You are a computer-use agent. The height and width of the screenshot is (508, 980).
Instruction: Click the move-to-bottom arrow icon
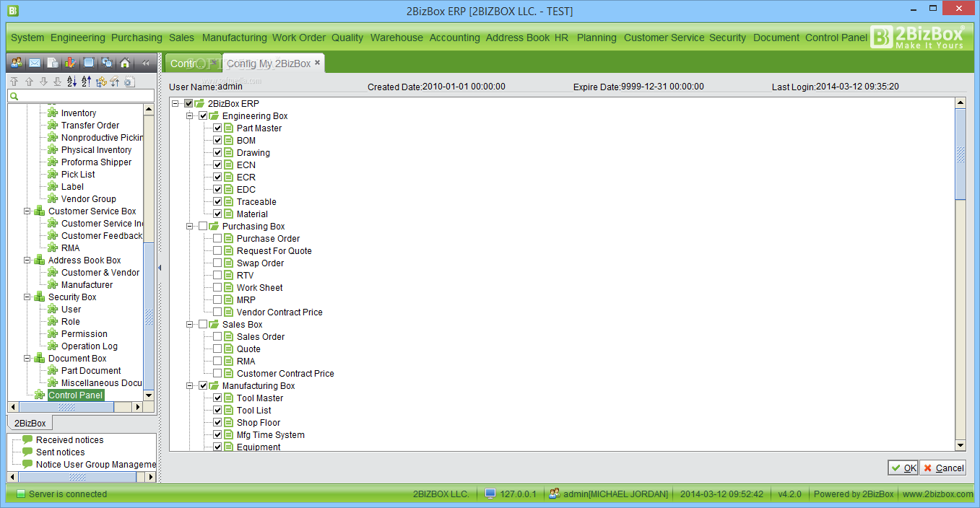click(x=57, y=82)
